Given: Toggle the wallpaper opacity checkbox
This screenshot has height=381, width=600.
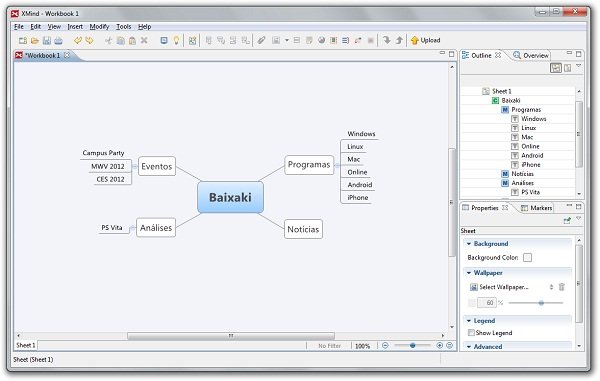Looking at the screenshot, I should (x=472, y=303).
